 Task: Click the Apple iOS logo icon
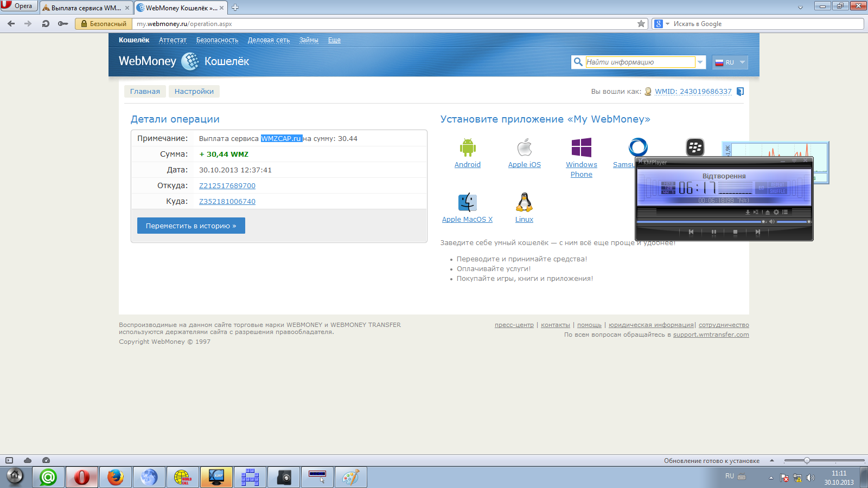pos(524,147)
